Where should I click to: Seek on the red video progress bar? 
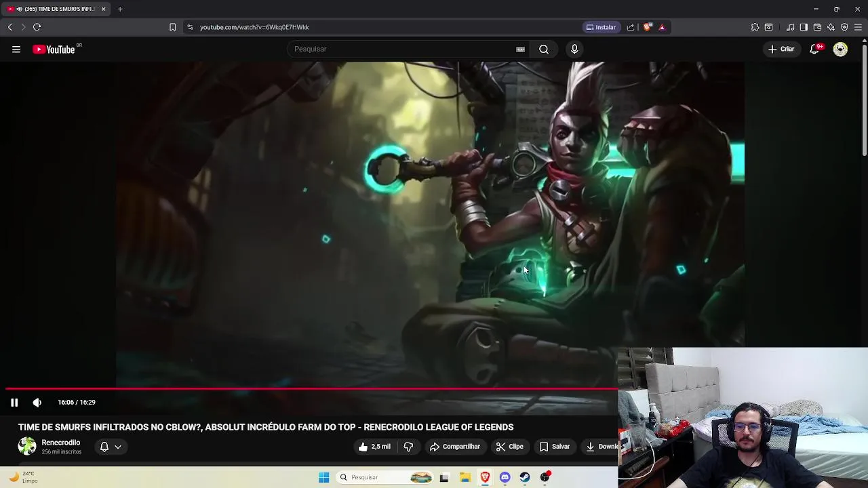tap(311, 389)
